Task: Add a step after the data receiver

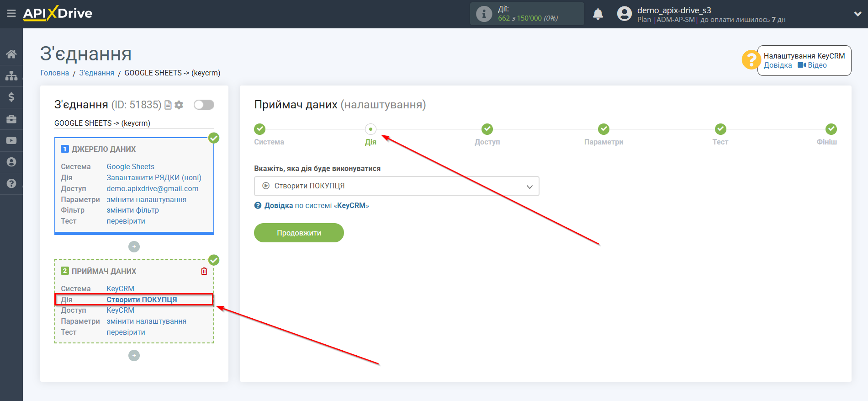Action: pos(134,356)
